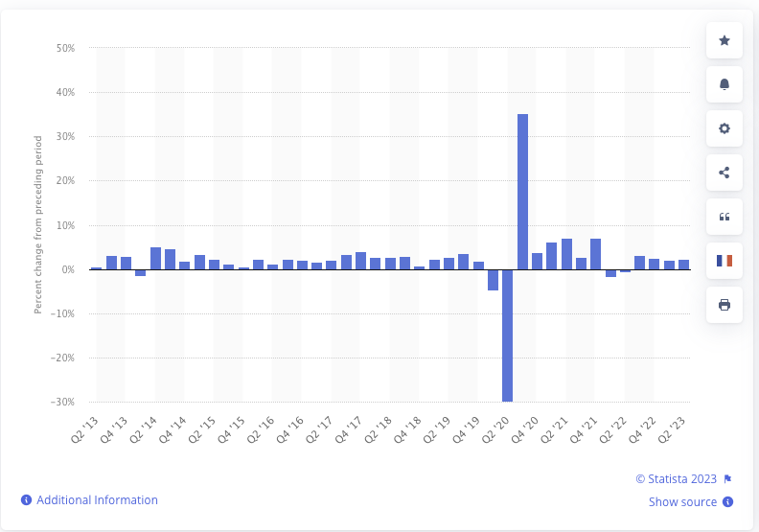Click the bell notification alert icon

coord(724,84)
